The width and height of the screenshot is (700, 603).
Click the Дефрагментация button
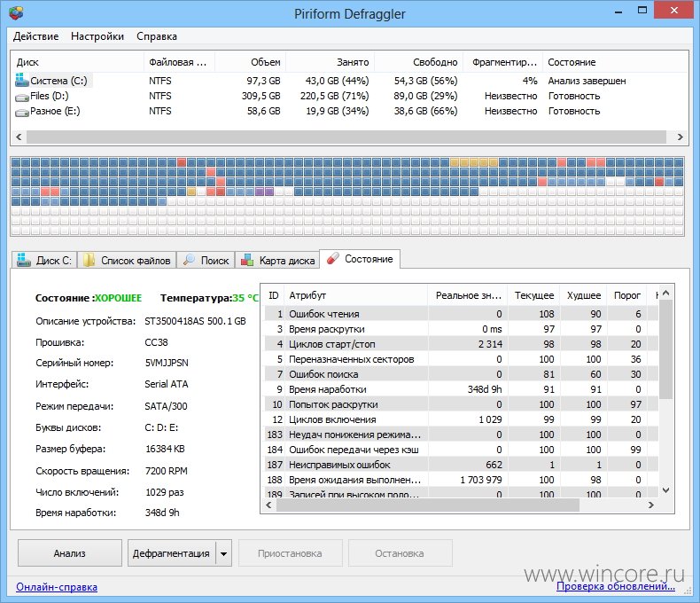171,553
